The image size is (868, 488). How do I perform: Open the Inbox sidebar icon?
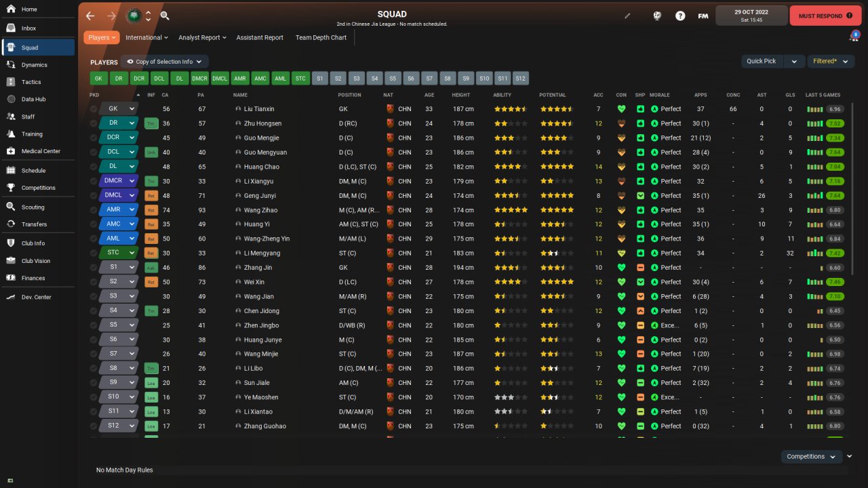tap(11, 28)
